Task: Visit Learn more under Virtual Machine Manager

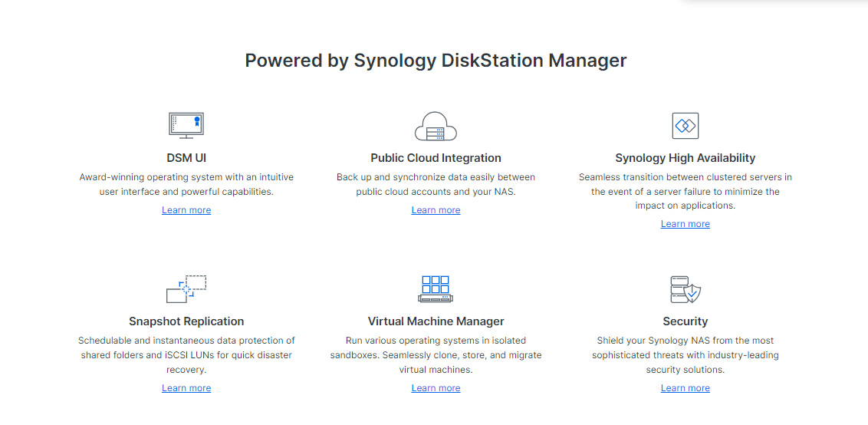Action: 436,388
